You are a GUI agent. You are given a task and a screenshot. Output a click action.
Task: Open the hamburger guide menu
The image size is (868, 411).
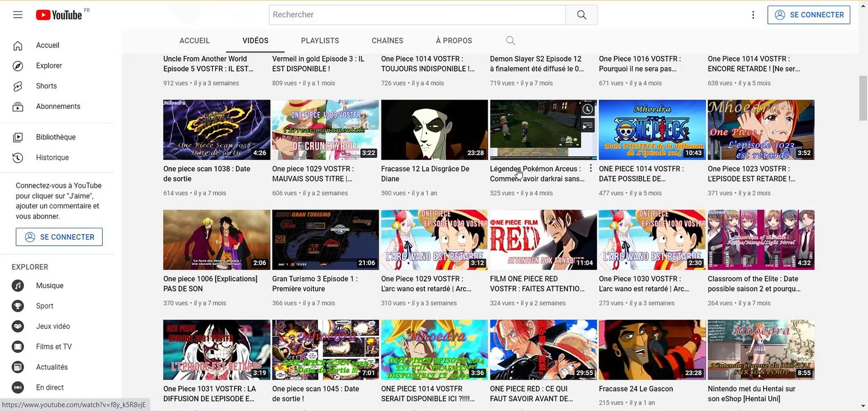click(18, 15)
